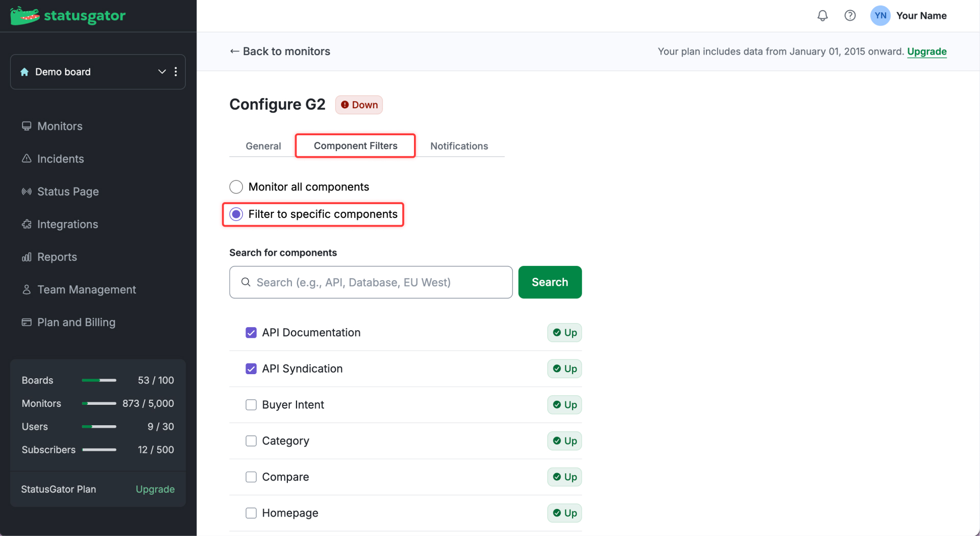Click the Upgrade link in the top banner
Viewport: 980px width, 536px height.
click(926, 52)
